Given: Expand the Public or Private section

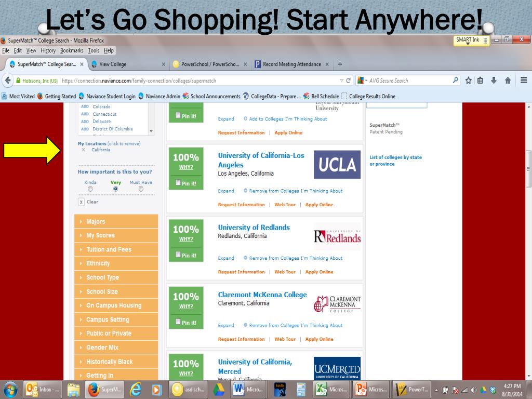Looking at the screenshot, I should pos(116,334).
